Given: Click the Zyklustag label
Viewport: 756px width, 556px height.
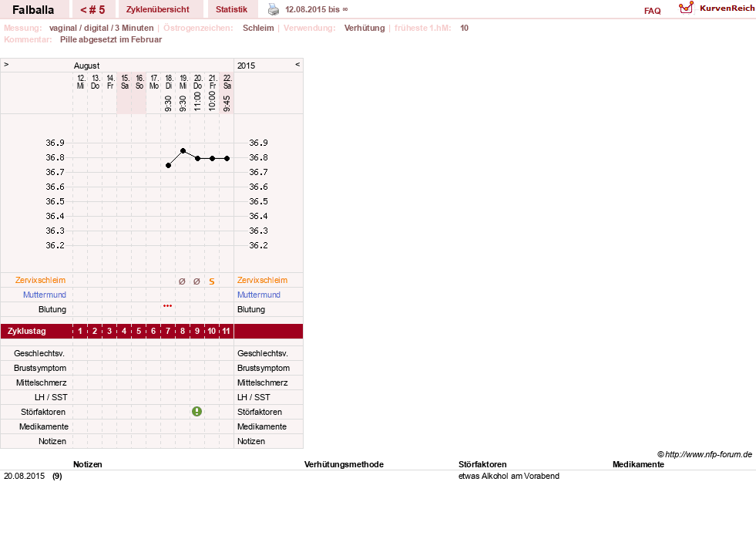Looking at the screenshot, I should pos(26,331).
